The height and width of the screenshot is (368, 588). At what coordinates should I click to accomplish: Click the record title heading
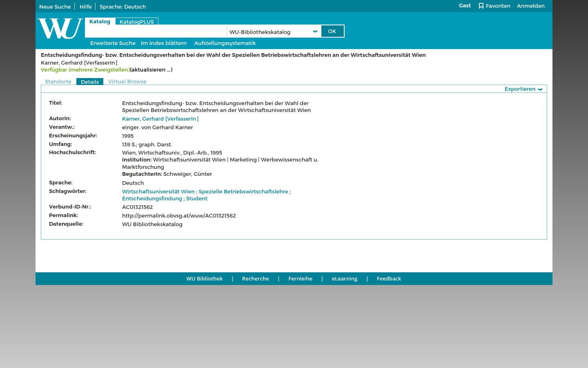coord(233,55)
